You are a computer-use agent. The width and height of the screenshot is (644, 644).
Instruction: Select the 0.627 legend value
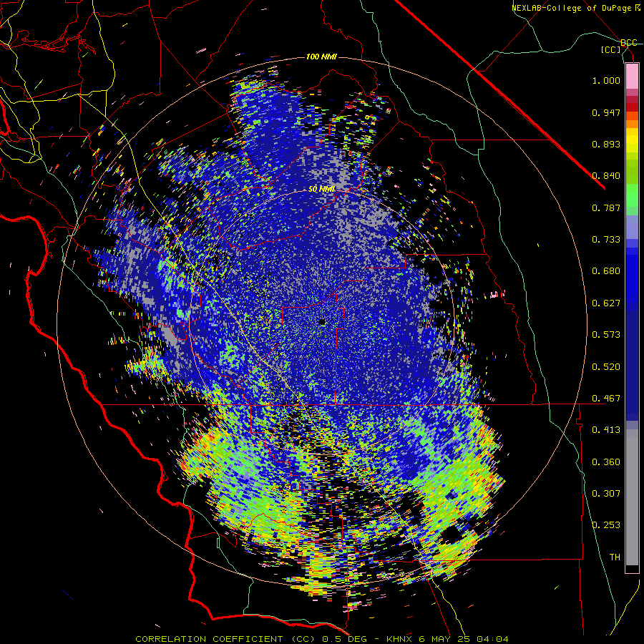606,303
